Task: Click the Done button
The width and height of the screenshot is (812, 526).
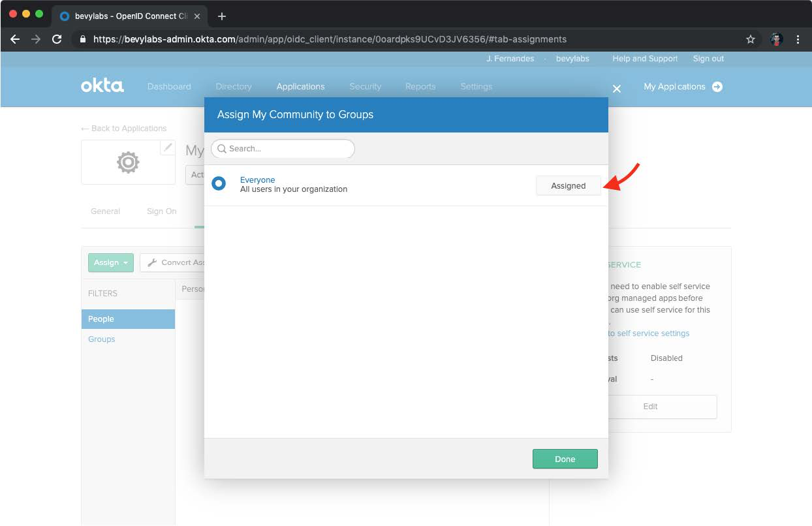Action: point(565,459)
